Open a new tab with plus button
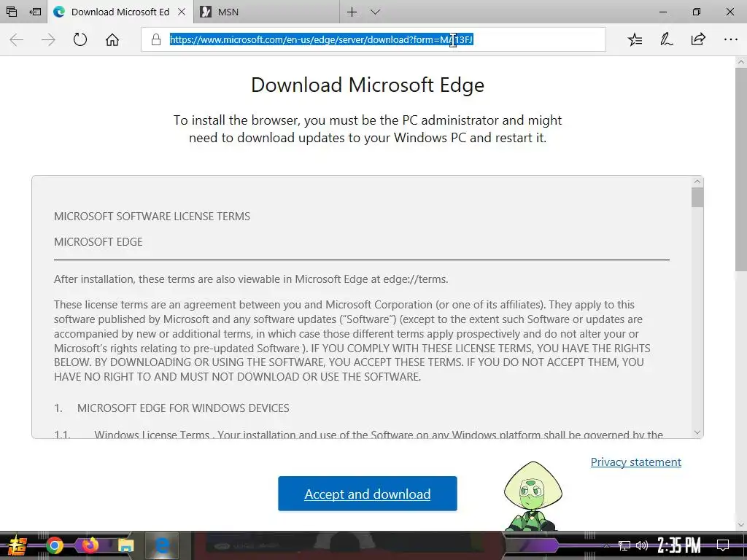The image size is (747, 560). (x=352, y=12)
